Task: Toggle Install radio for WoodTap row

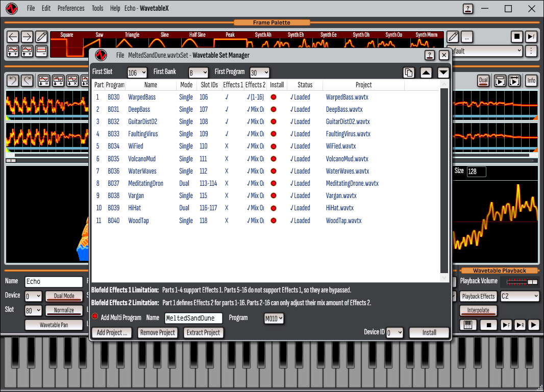Action: pyautogui.click(x=274, y=220)
